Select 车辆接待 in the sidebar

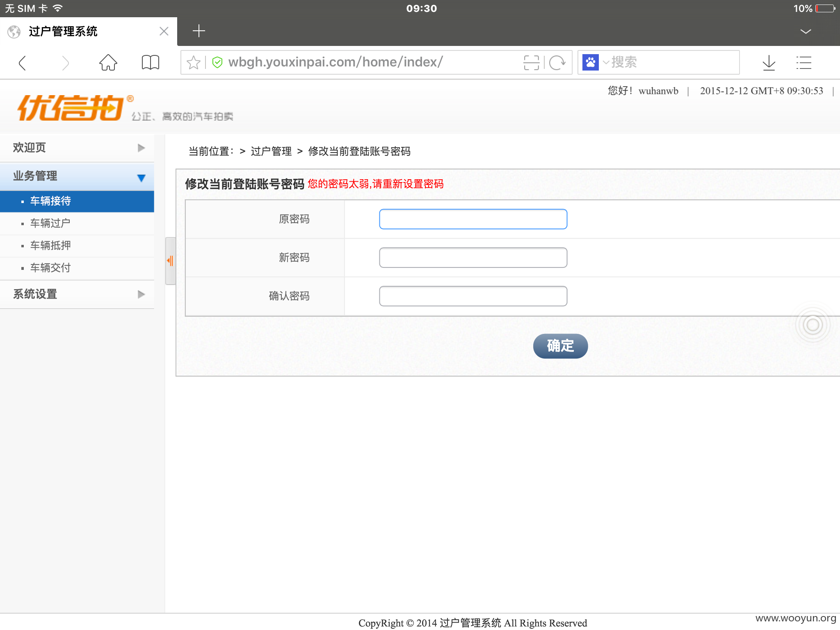coord(77,201)
